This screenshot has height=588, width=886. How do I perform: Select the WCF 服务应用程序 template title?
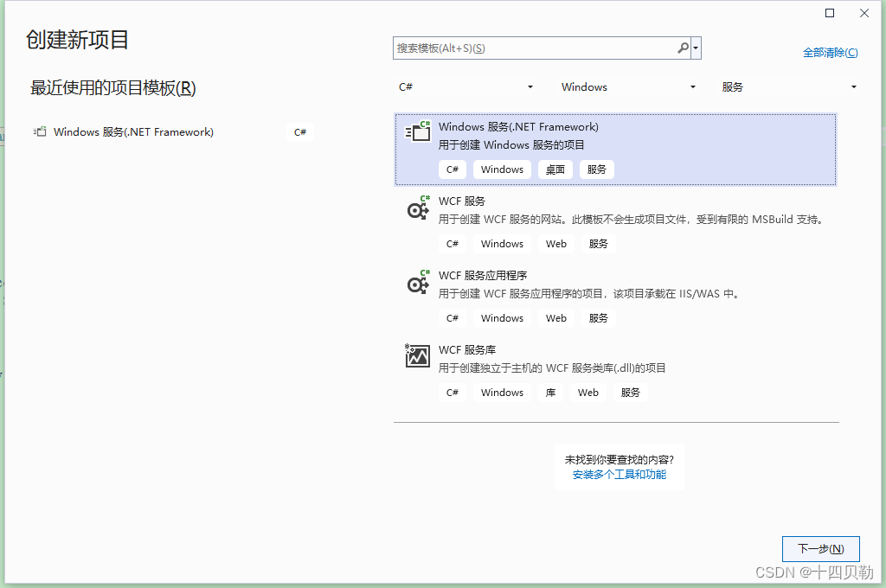click(x=483, y=276)
